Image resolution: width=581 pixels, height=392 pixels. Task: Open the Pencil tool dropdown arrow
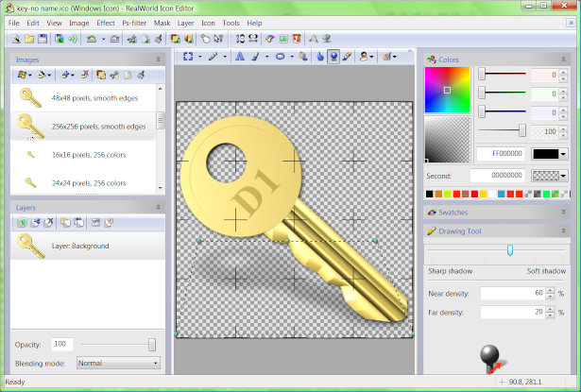(x=225, y=57)
